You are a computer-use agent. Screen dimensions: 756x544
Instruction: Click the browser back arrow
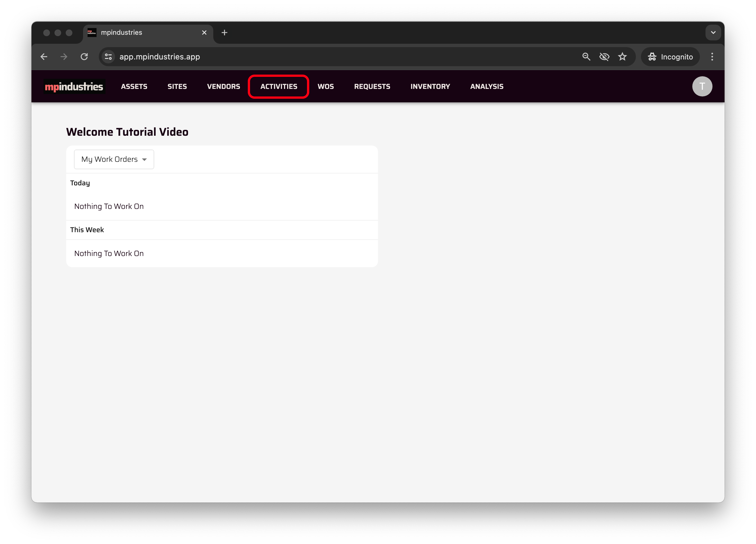[44, 57]
